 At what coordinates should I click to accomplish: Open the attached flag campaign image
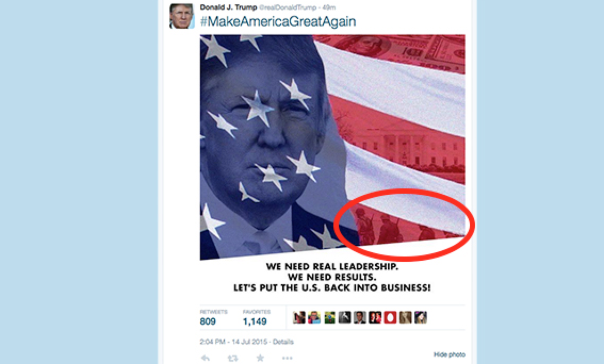pos(332,147)
